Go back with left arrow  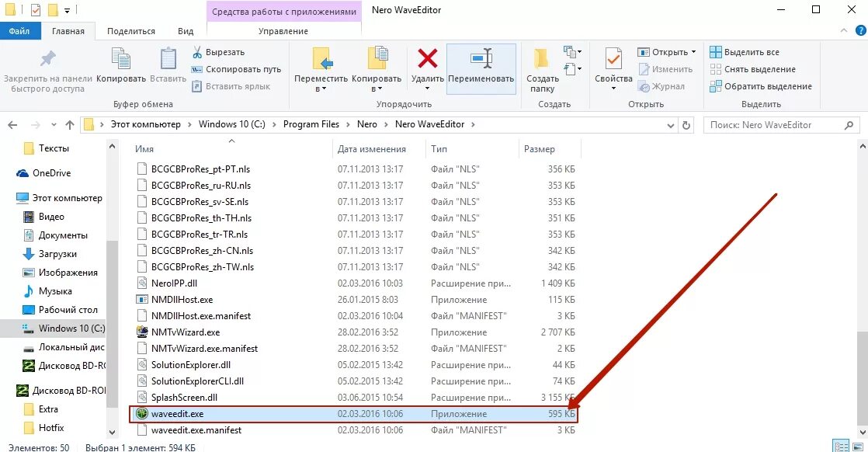[x=12, y=124]
